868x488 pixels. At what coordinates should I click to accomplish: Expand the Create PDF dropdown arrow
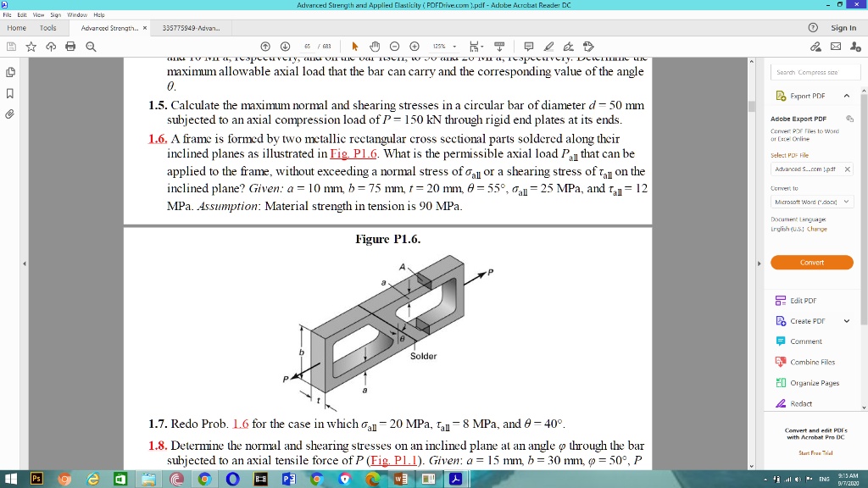(846, 321)
